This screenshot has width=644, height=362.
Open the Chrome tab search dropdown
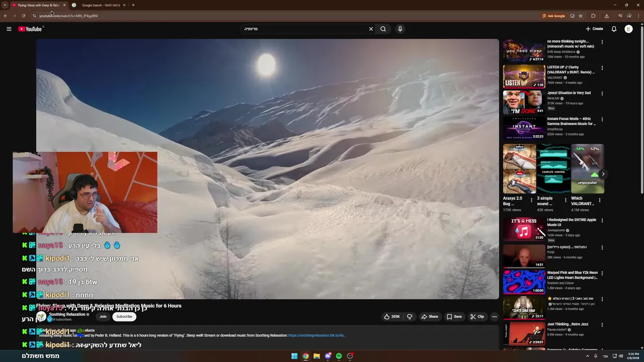tap(5, 5)
